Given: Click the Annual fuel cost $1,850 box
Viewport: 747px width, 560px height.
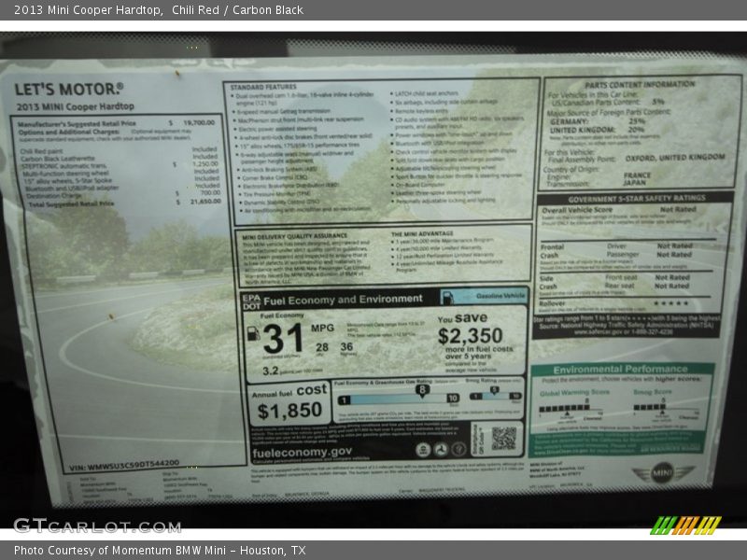Looking at the screenshot, I should pos(289,403).
